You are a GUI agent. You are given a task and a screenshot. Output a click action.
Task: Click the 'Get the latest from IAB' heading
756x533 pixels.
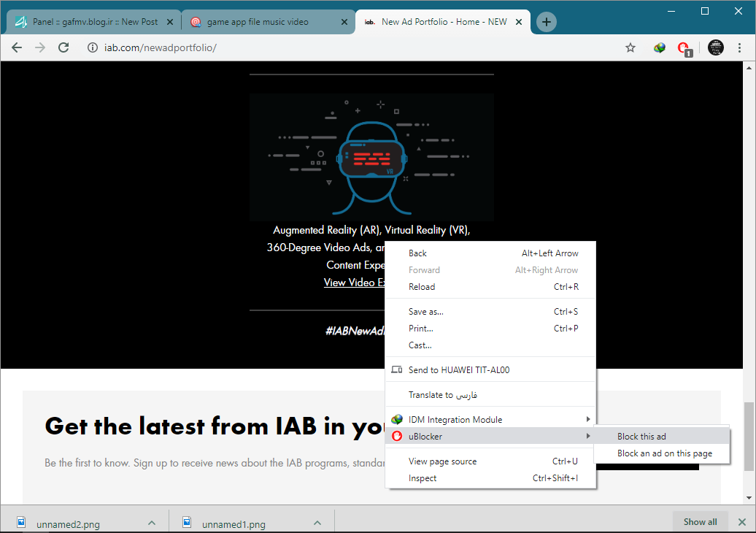(x=215, y=426)
